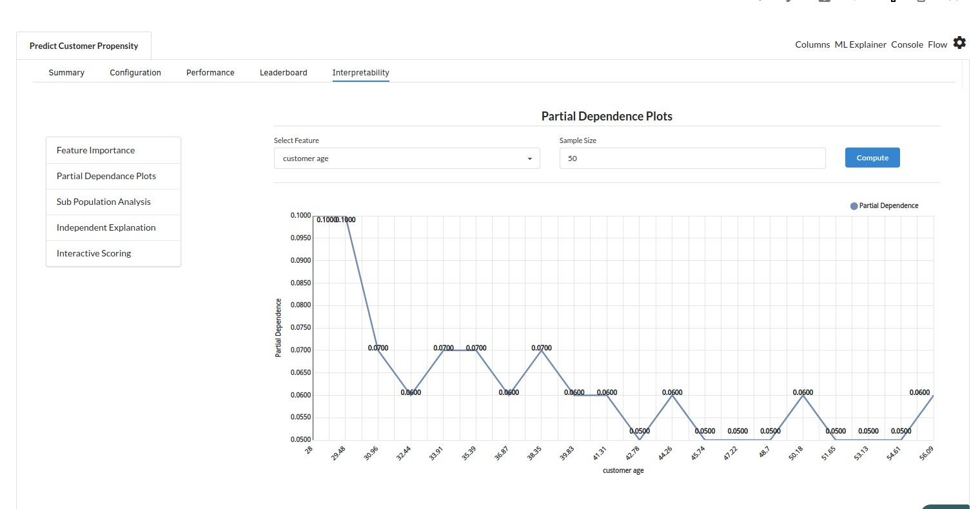Open the ML Explainer link
Image resolution: width=980 pixels, height=509 pixels.
click(861, 44)
